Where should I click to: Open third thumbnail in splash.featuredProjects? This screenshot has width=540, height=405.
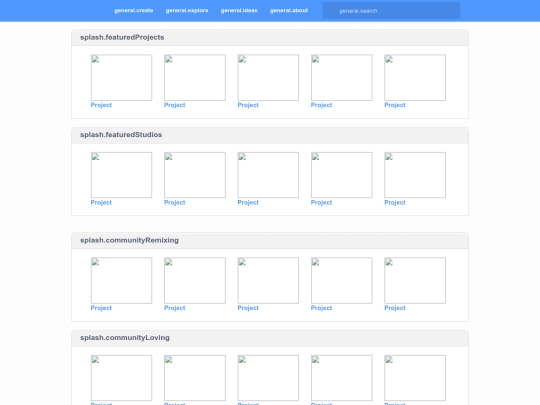pyautogui.click(x=268, y=77)
